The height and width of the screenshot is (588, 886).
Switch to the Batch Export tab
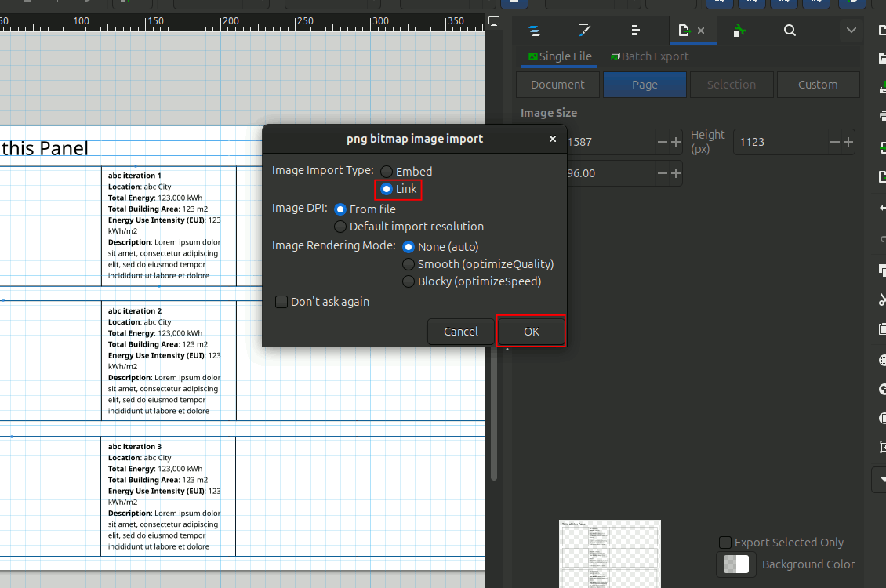pos(649,56)
